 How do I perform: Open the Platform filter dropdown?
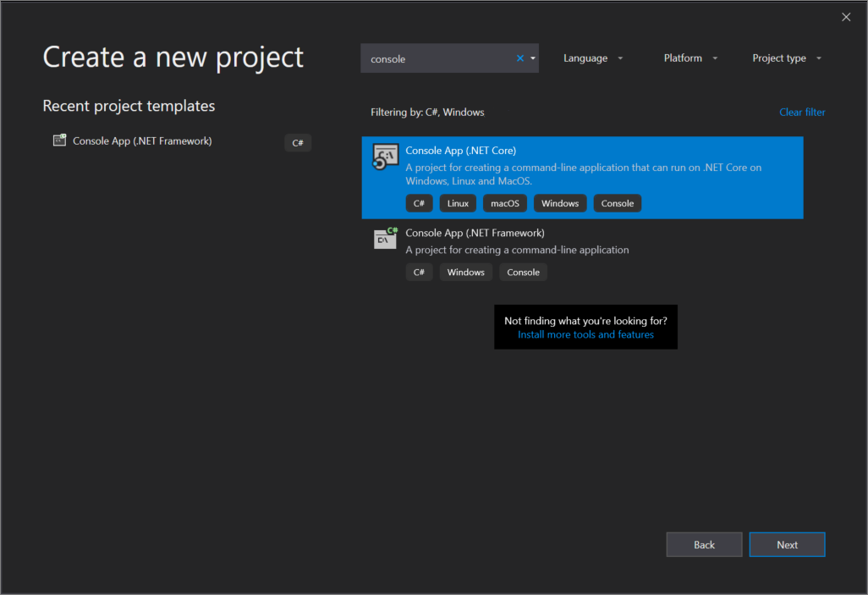pos(689,58)
